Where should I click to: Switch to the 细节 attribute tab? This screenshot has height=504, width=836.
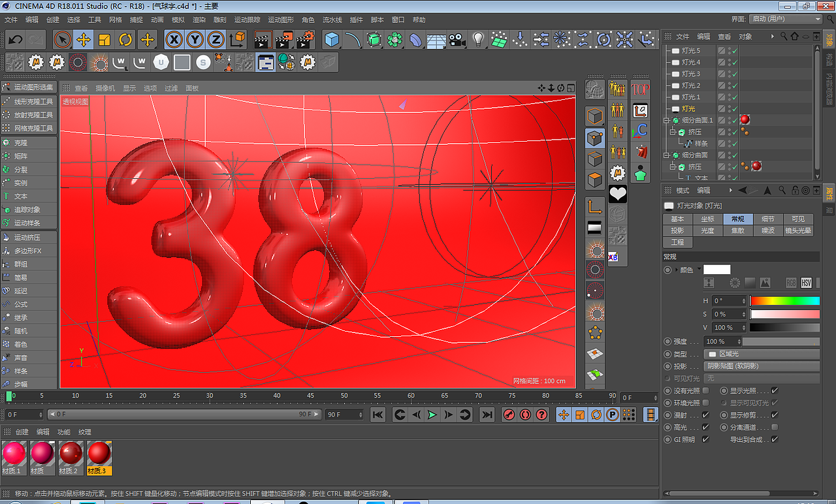point(767,219)
